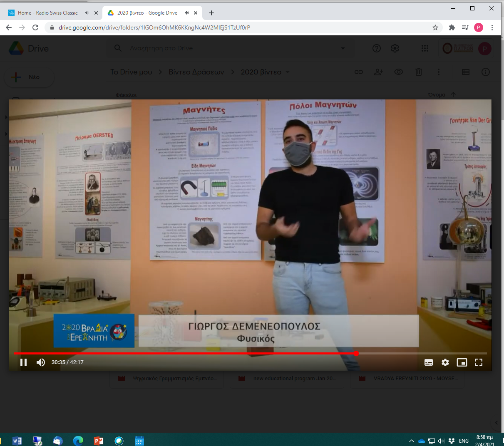Delete selected item with trash icon
Image resolution: width=504 pixels, height=446 pixels.
[x=419, y=72]
